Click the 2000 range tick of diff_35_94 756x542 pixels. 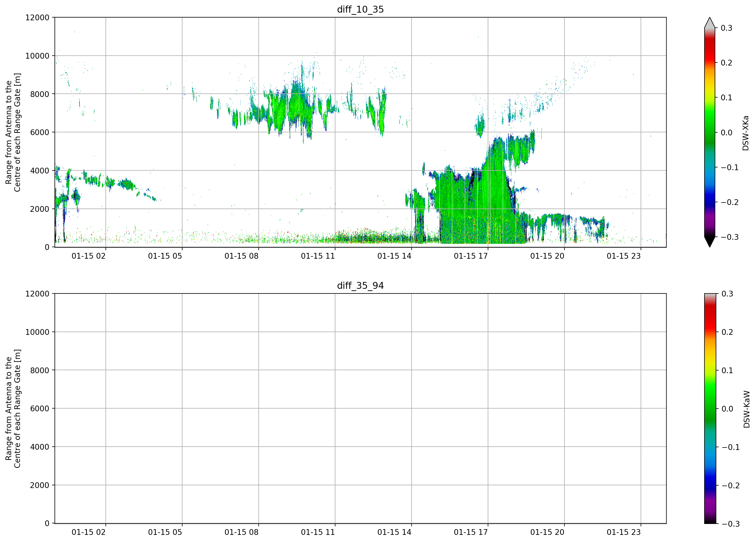point(40,485)
